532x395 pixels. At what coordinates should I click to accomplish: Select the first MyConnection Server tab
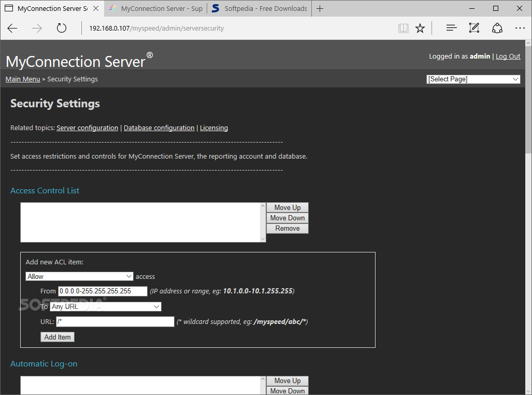(x=53, y=8)
